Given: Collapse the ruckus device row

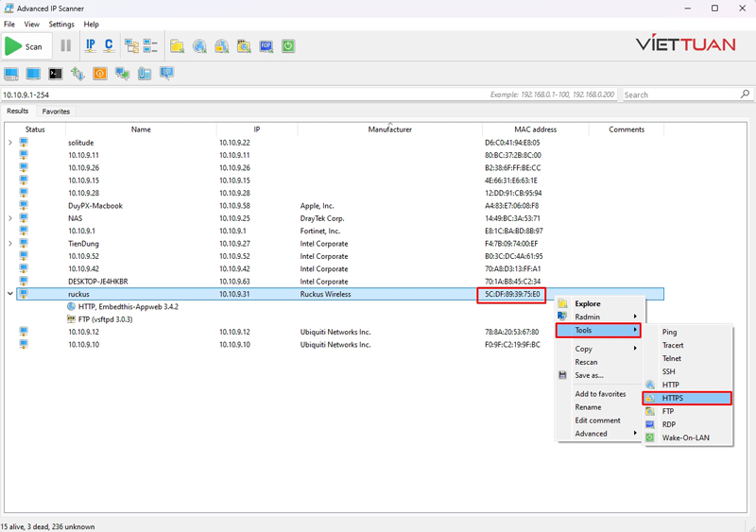Looking at the screenshot, I should click(x=10, y=294).
